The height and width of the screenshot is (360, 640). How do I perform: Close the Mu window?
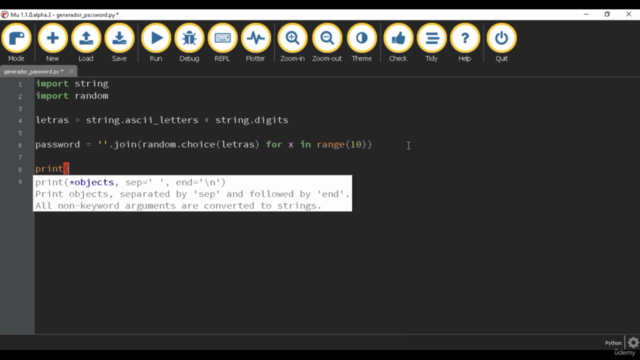(x=629, y=14)
